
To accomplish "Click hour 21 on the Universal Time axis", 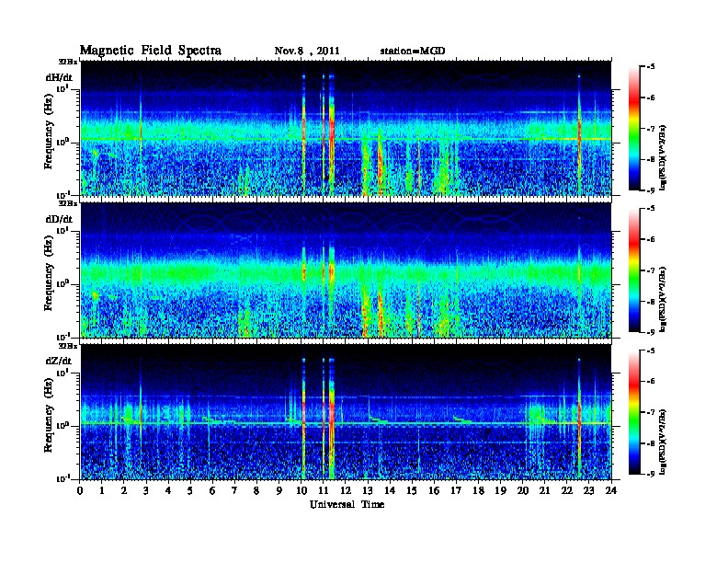I will point(544,490).
